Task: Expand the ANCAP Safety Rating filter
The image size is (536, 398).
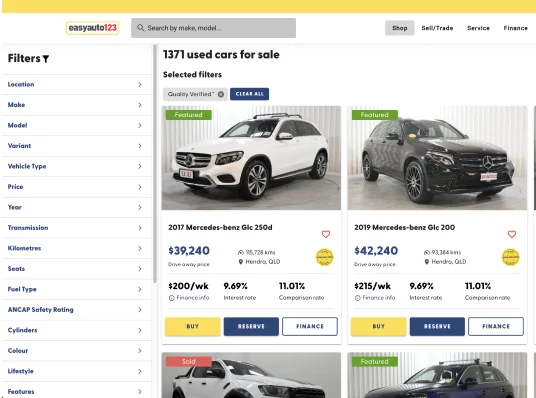Action: [x=77, y=310]
